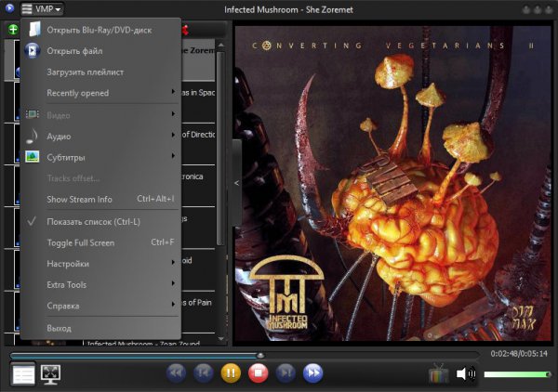Screen dimensions: 558x392
Task: Skip to the previous track
Action: 203,372
